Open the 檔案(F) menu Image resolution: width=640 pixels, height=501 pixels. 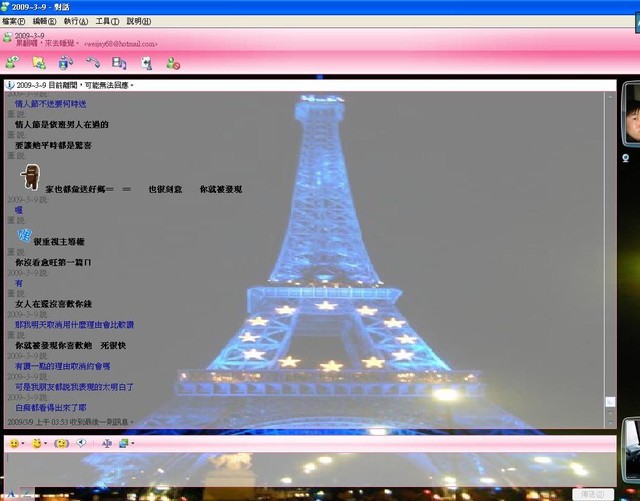[x=13, y=21]
